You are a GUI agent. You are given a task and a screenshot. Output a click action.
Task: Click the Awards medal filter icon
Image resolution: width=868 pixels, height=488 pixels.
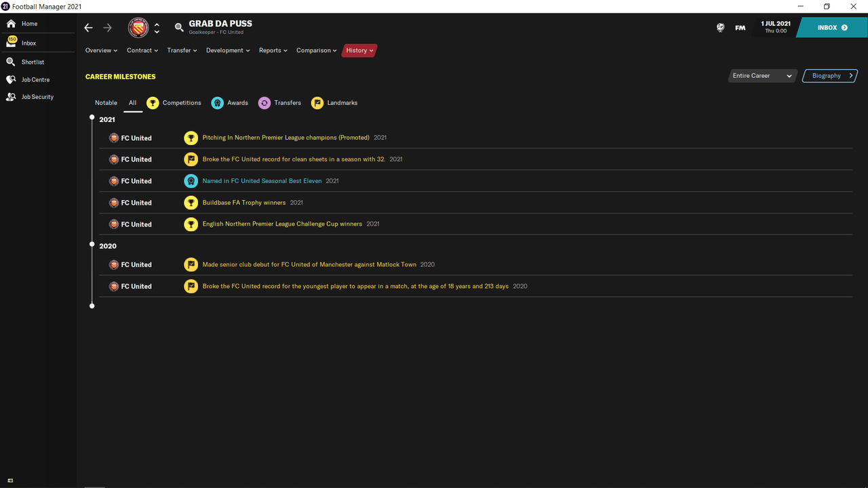(x=217, y=103)
